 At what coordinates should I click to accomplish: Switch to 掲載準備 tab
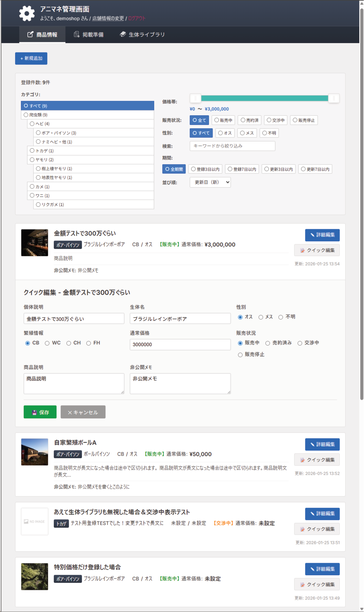89,35
